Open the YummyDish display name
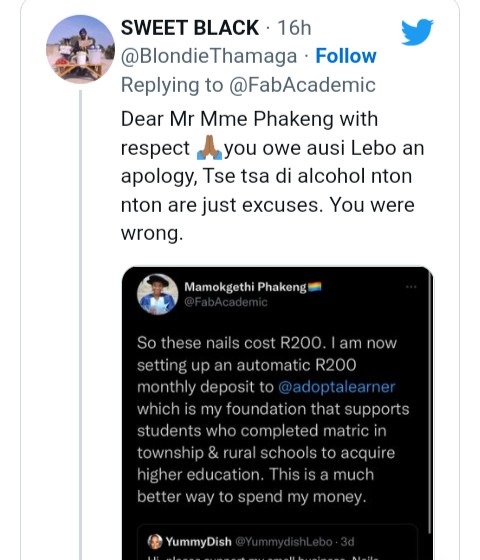Viewport: 480px width, 560px height. coord(198,542)
